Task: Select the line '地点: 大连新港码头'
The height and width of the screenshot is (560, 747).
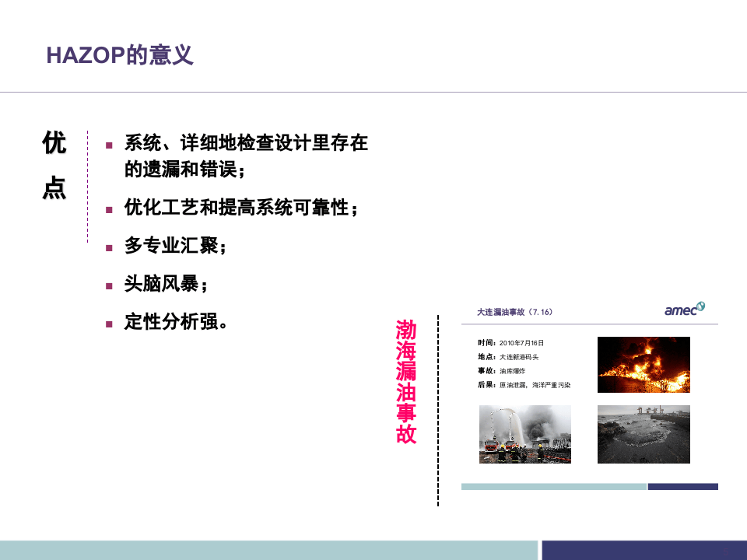Action: [508, 357]
